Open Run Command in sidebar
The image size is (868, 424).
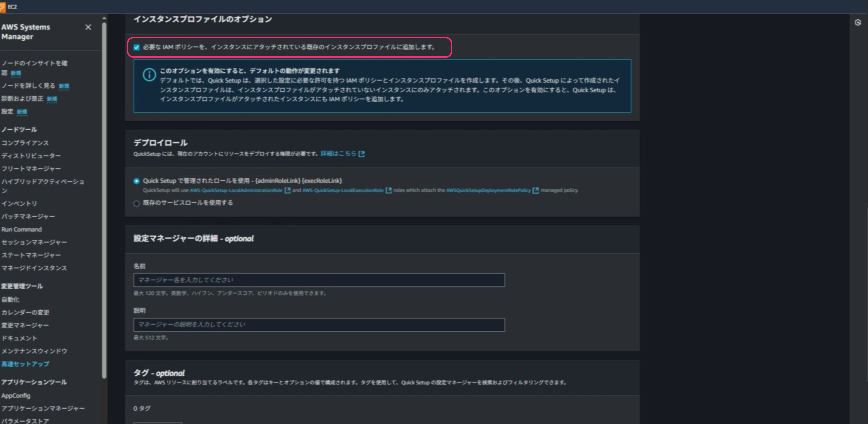[x=22, y=229]
